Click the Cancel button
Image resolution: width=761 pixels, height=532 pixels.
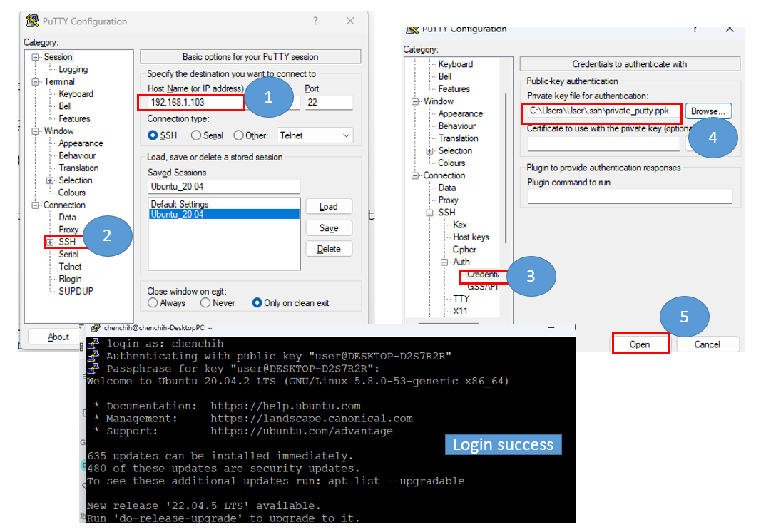pos(707,344)
